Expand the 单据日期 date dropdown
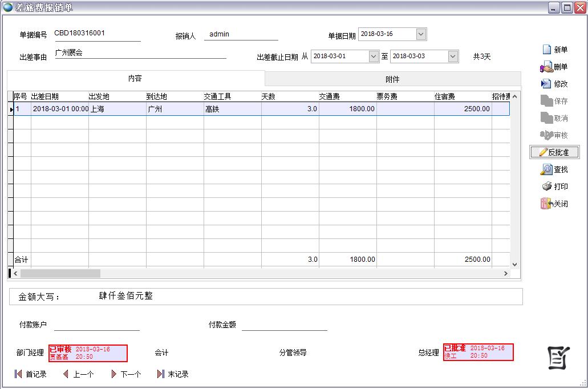588x389 pixels. click(421, 34)
